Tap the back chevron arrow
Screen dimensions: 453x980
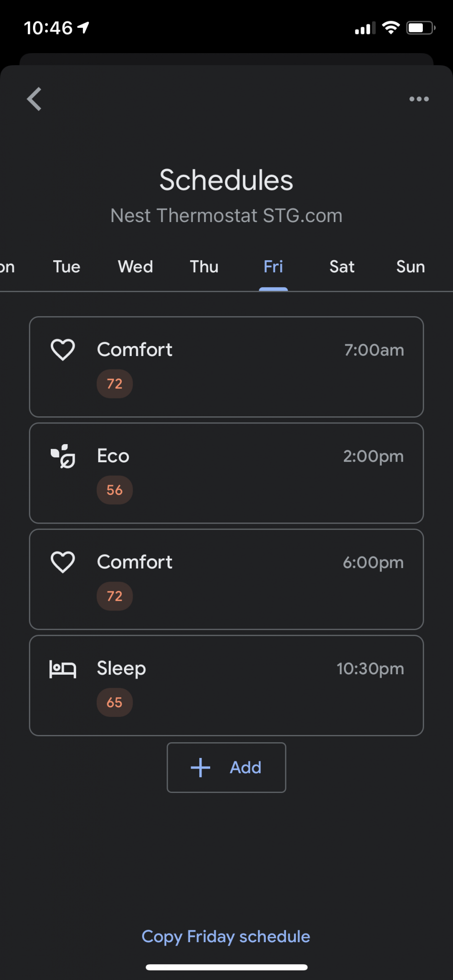(34, 99)
